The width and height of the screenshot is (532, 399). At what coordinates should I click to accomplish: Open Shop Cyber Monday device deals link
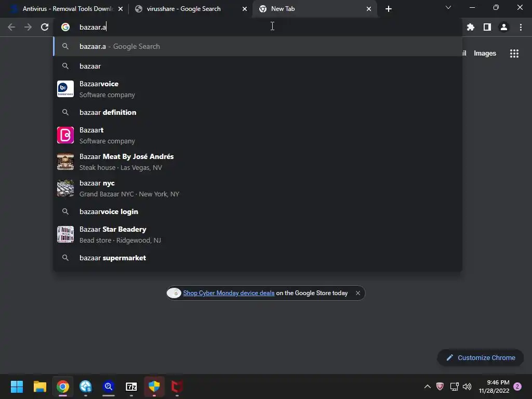pos(229,293)
